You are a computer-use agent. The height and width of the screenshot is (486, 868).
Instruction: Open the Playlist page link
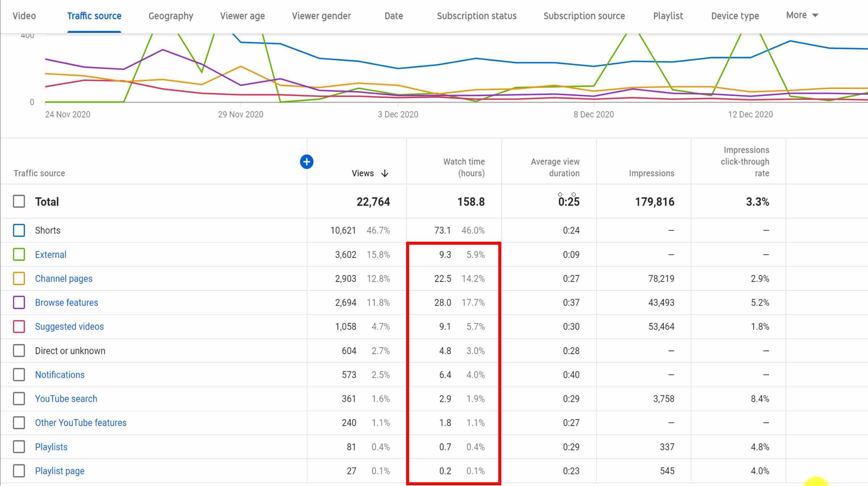point(60,471)
